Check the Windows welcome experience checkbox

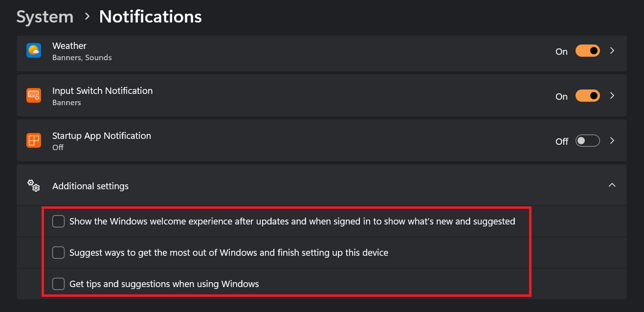(x=59, y=222)
